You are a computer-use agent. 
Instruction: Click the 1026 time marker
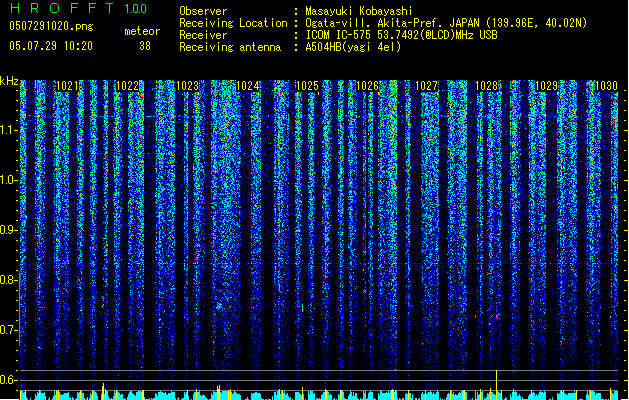(367, 86)
